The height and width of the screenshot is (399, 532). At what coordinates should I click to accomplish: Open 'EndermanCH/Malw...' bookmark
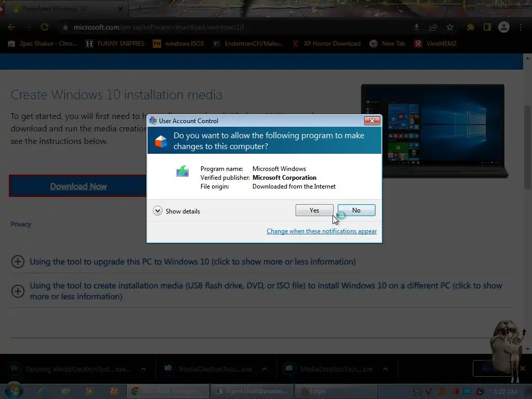(248, 44)
